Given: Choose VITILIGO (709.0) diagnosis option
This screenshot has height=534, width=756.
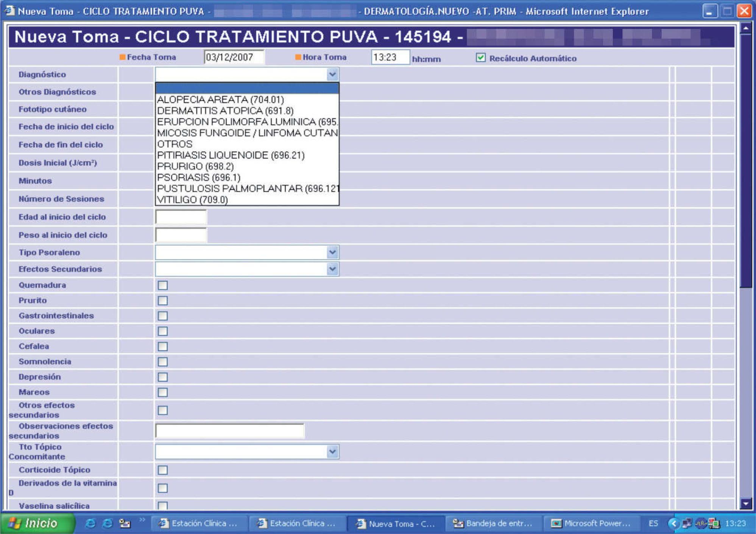Looking at the screenshot, I should pos(192,200).
